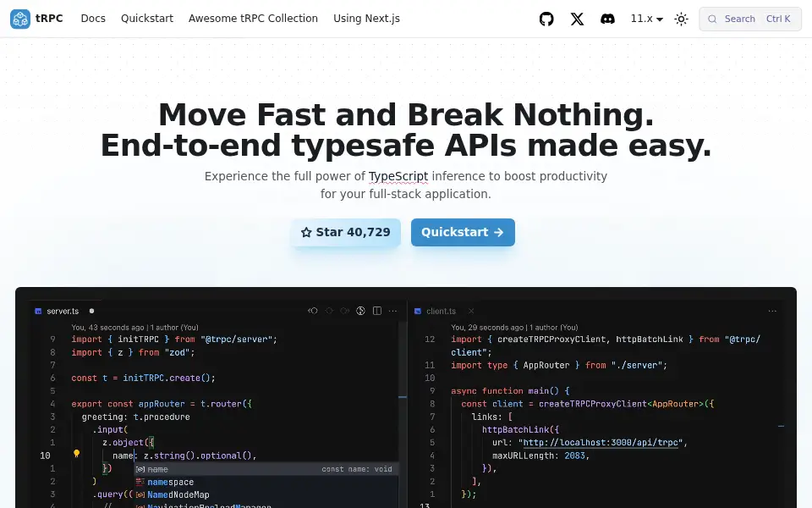Toggle the light/dark theme sun icon
The height and width of the screenshot is (508, 812).
(682, 19)
